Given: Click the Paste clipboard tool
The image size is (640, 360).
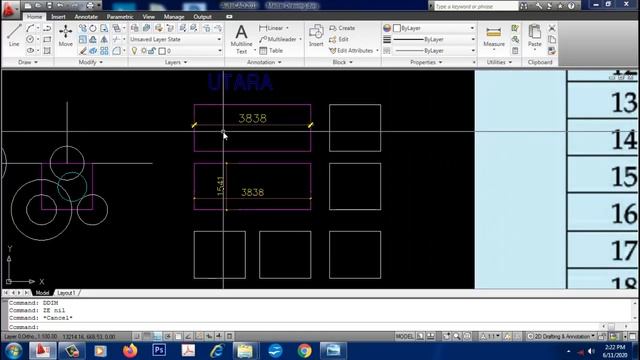Looking at the screenshot, I should pos(534,36).
